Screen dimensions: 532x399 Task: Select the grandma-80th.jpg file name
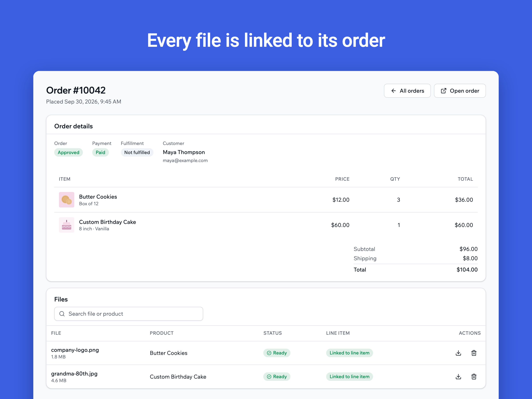pyautogui.click(x=74, y=374)
